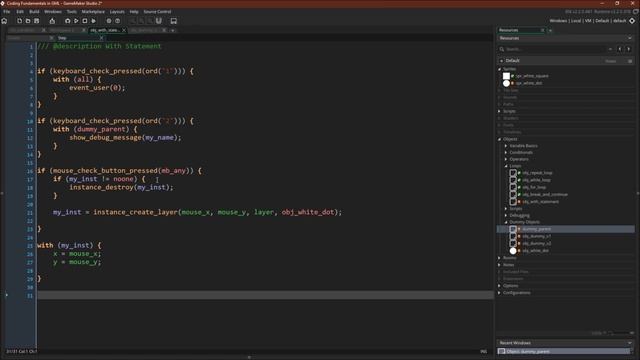This screenshot has height=360, width=640.
Task: Click the Docking magnet toolbar icon
Action: pos(159,21)
